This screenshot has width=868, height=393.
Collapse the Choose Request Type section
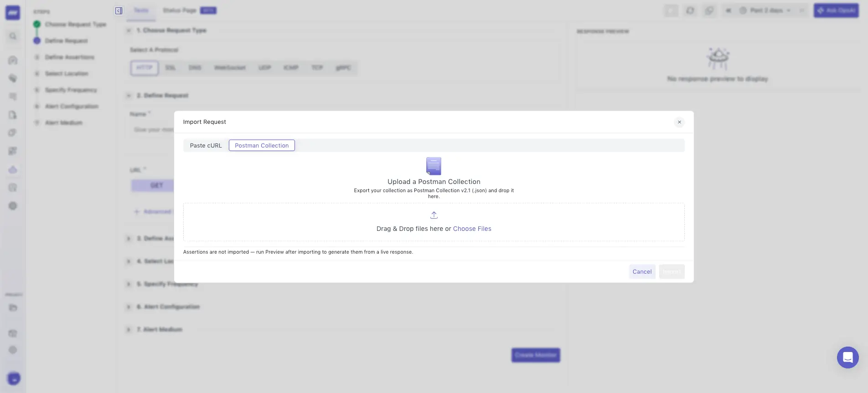tap(129, 31)
